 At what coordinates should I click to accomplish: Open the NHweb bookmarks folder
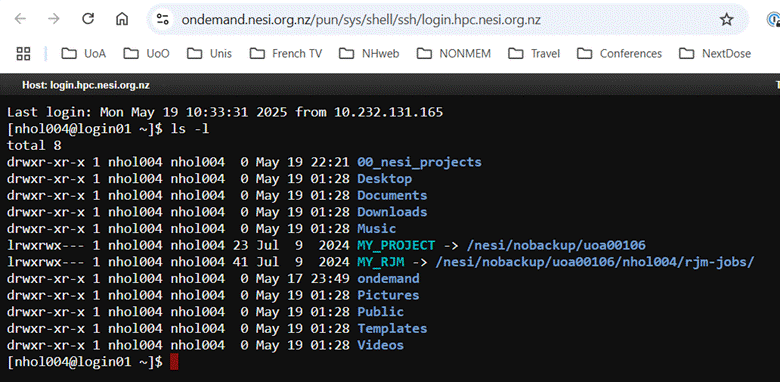(x=369, y=53)
